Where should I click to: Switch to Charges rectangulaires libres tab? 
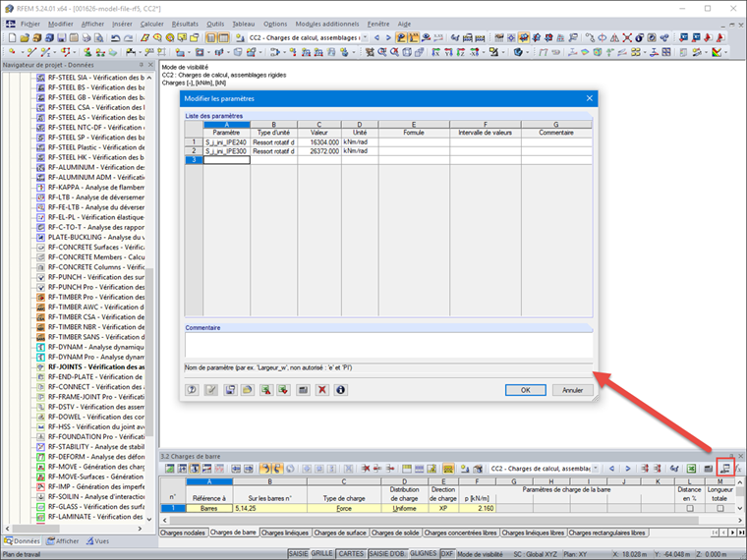click(x=607, y=532)
